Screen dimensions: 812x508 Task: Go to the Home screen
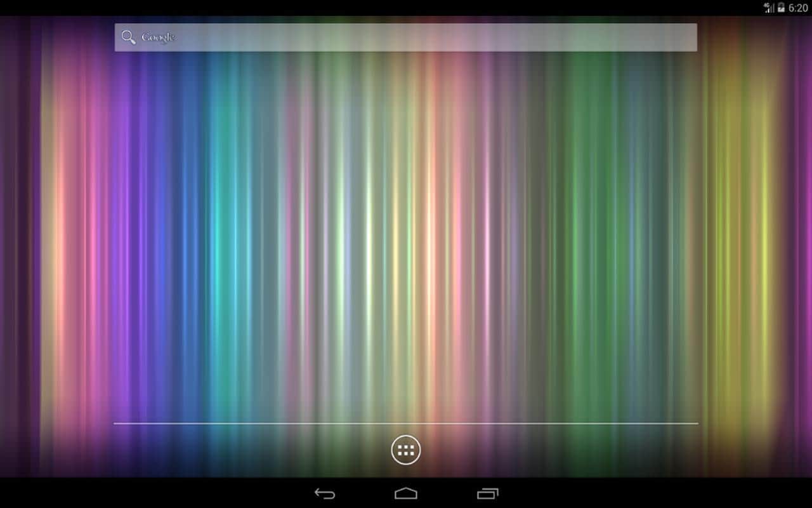(406, 493)
